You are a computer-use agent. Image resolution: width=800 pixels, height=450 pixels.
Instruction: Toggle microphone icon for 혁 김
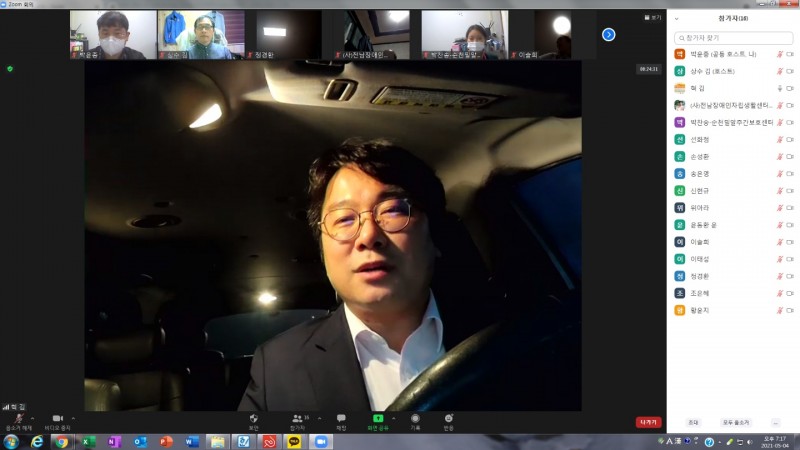click(780, 88)
